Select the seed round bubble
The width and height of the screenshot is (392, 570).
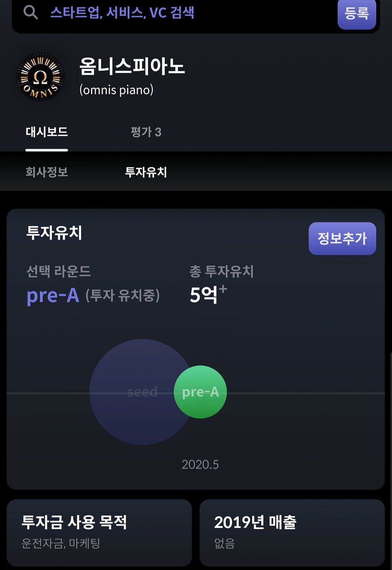135,392
